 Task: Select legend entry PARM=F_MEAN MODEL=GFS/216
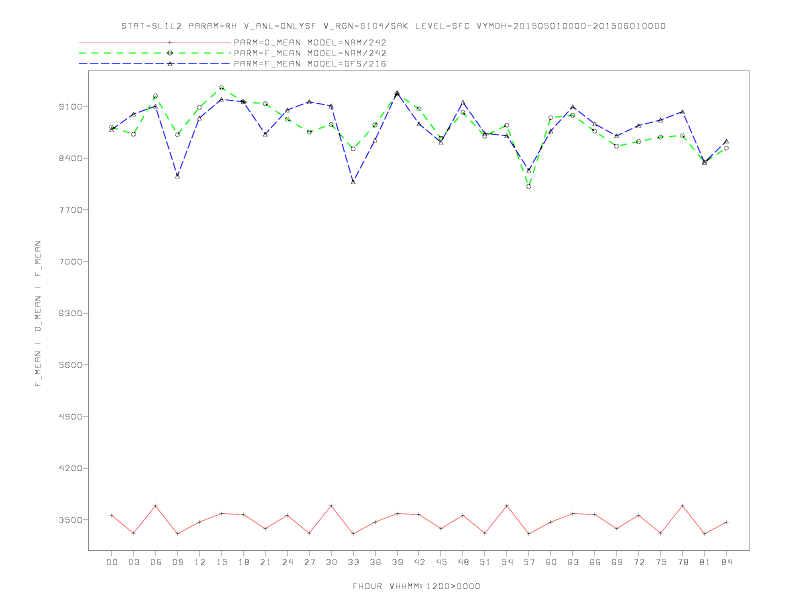(x=310, y=64)
